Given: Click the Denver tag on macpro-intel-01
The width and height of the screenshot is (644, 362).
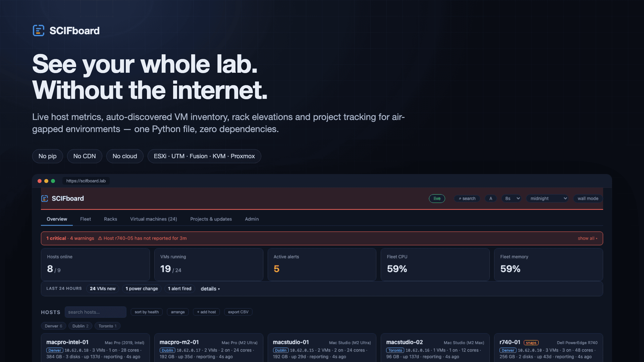Looking at the screenshot, I should coord(55,350).
